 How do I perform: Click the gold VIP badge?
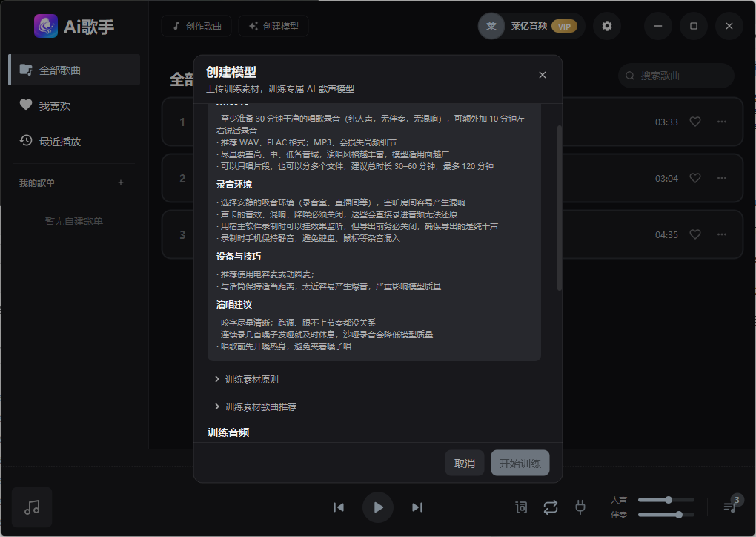pyautogui.click(x=564, y=27)
